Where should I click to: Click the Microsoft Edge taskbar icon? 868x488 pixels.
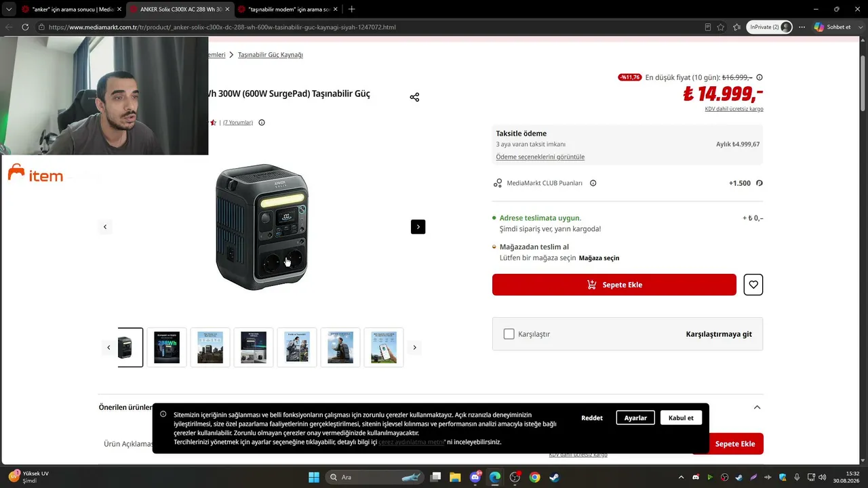coord(495,477)
